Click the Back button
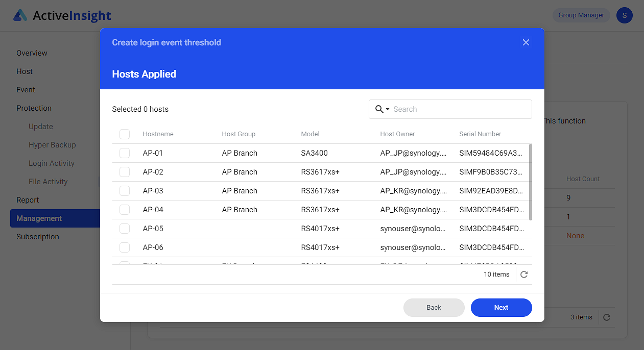 click(434, 307)
